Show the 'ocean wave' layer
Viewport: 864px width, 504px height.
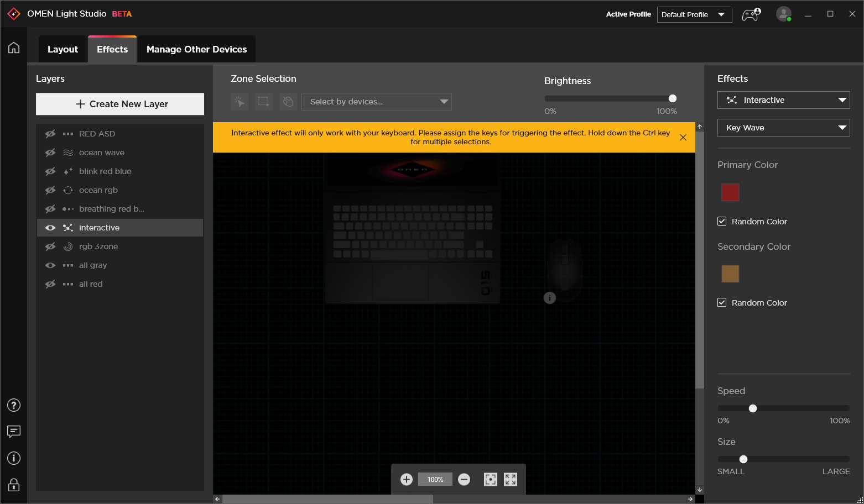(x=50, y=152)
